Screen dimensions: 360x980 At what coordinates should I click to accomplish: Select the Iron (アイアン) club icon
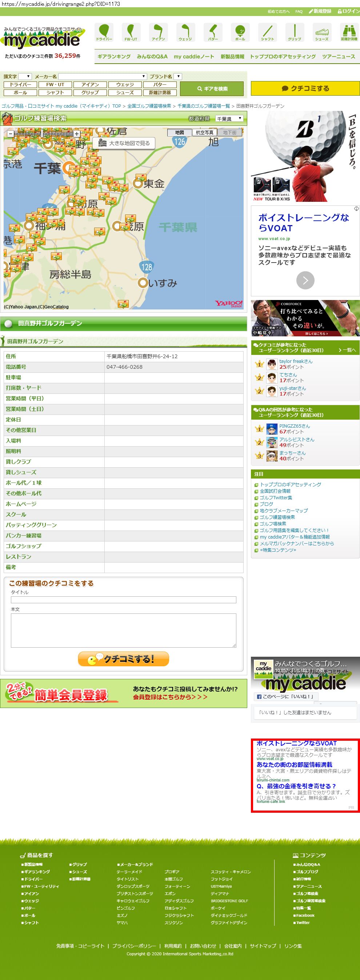158,32
